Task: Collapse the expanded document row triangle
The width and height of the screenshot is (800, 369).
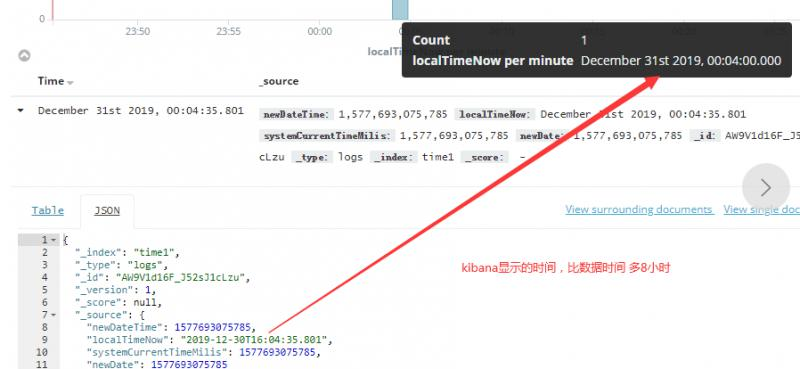Action: [20, 110]
